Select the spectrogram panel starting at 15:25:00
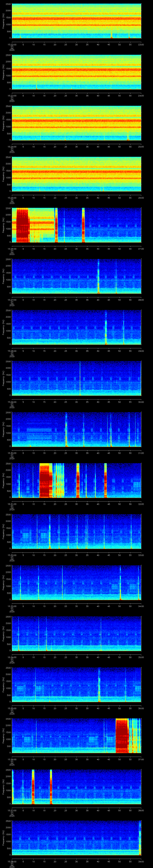The height and width of the screenshot is (868, 153). (x=76, y=174)
